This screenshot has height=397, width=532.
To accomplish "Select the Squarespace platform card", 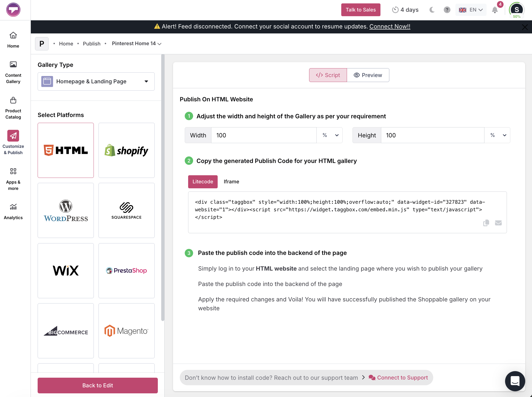I will [126, 210].
